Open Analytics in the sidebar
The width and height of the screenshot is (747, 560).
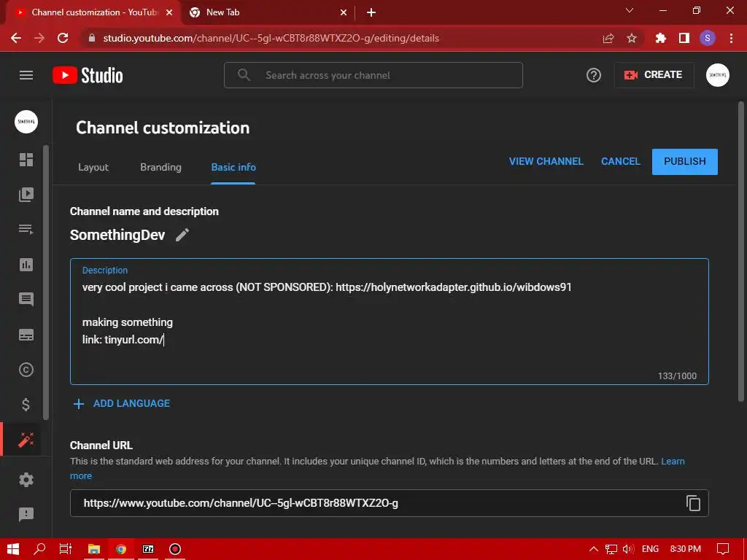point(26,264)
